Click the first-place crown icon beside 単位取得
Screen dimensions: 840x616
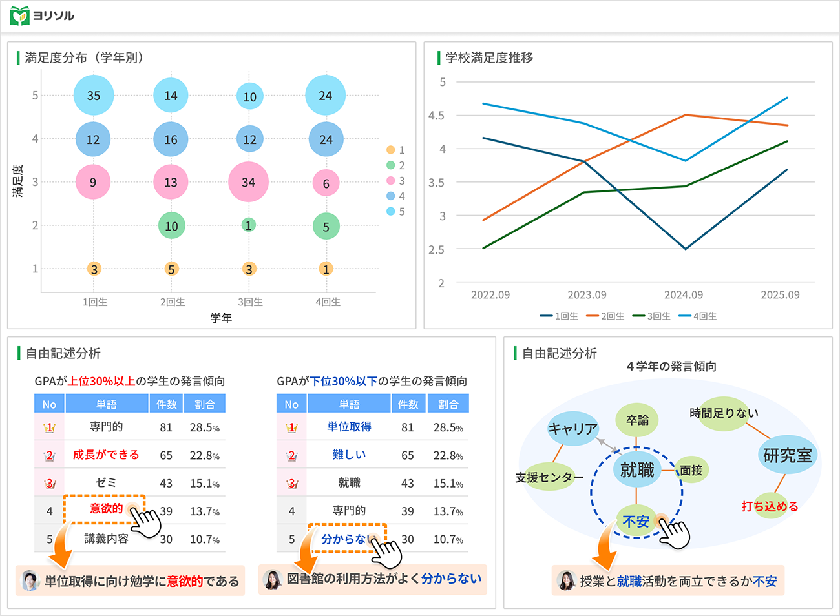pos(291,427)
